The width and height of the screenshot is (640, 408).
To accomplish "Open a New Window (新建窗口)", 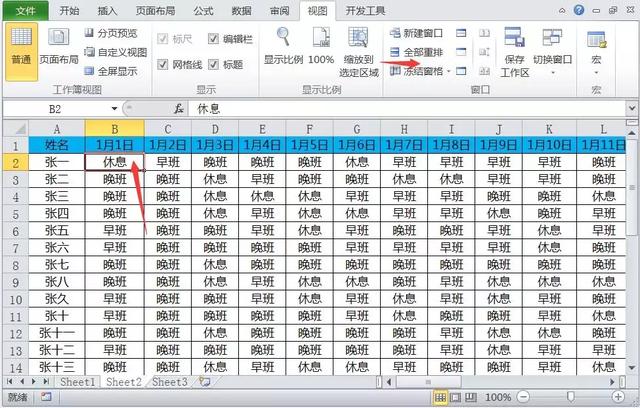I will [x=417, y=33].
